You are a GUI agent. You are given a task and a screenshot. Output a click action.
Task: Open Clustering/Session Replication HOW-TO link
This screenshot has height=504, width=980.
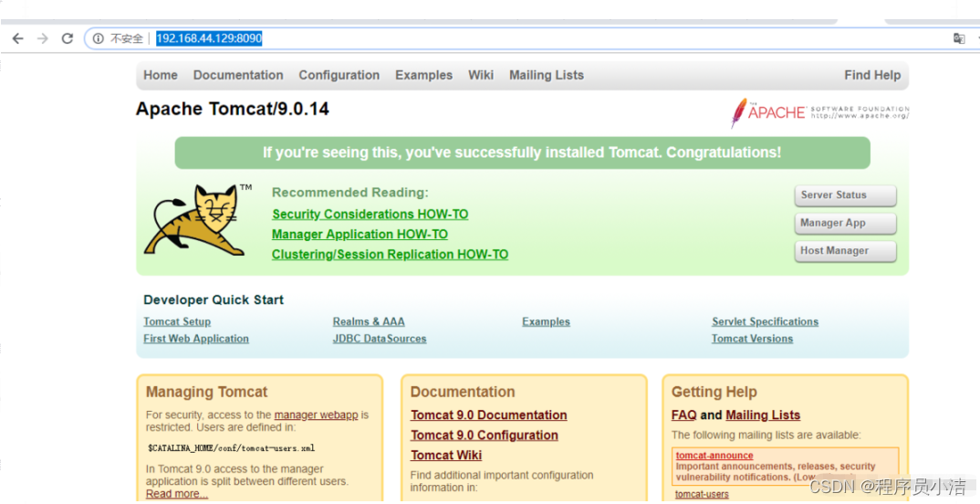click(x=390, y=255)
